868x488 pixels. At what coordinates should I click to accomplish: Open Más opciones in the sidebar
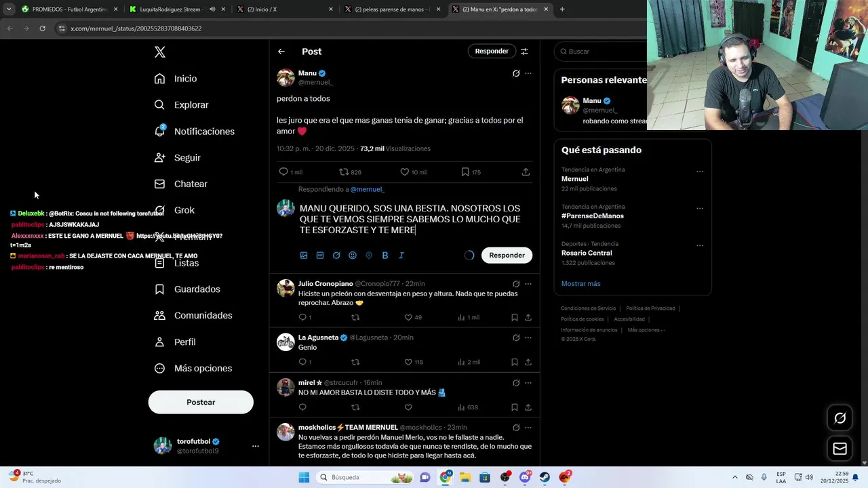point(193,368)
